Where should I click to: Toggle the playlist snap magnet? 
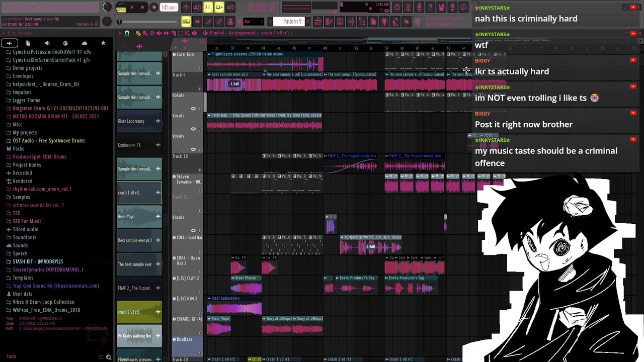pyautogui.click(x=127, y=33)
